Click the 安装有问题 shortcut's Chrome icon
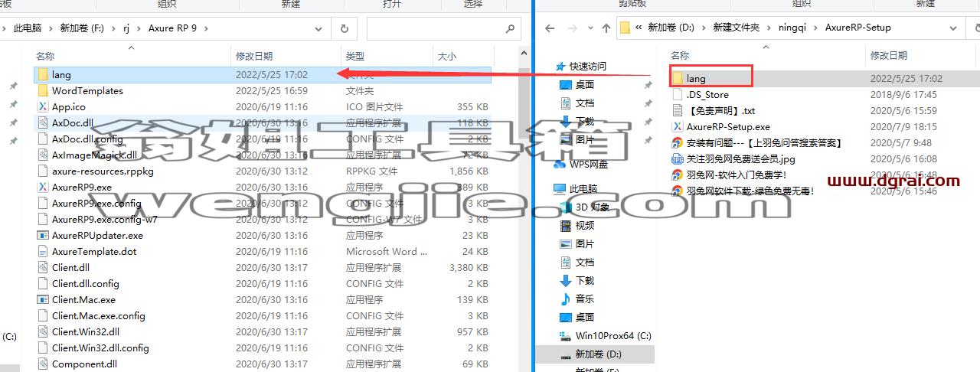This screenshot has width=980, height=372. [678, 143]
